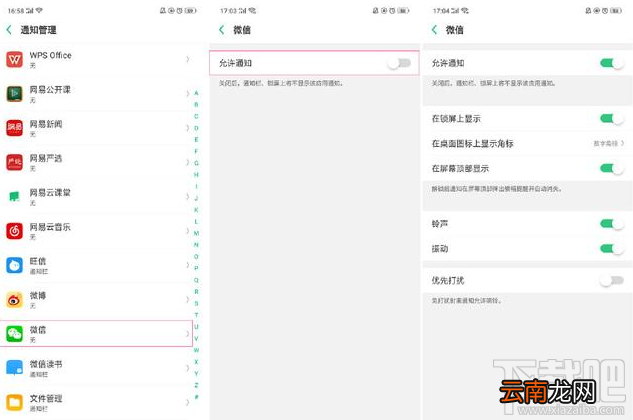
Task: Select 微博 app name
Action: (38, 296)
